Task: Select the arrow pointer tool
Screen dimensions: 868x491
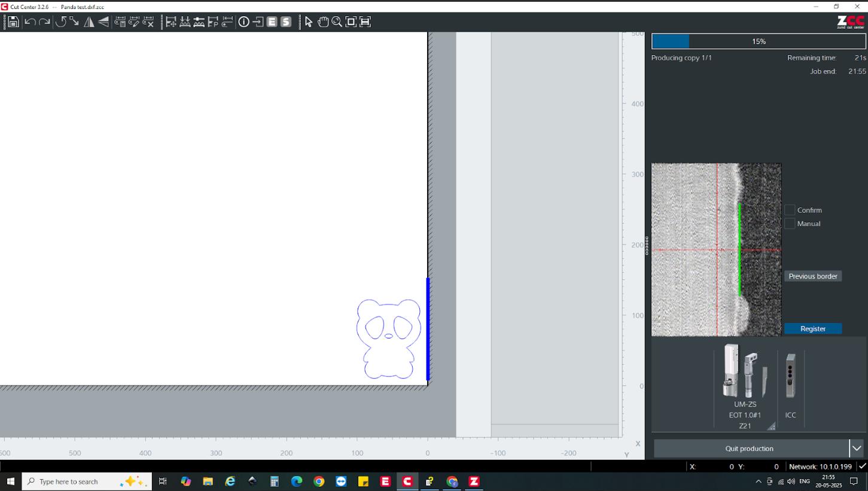Action: [309, 22]
